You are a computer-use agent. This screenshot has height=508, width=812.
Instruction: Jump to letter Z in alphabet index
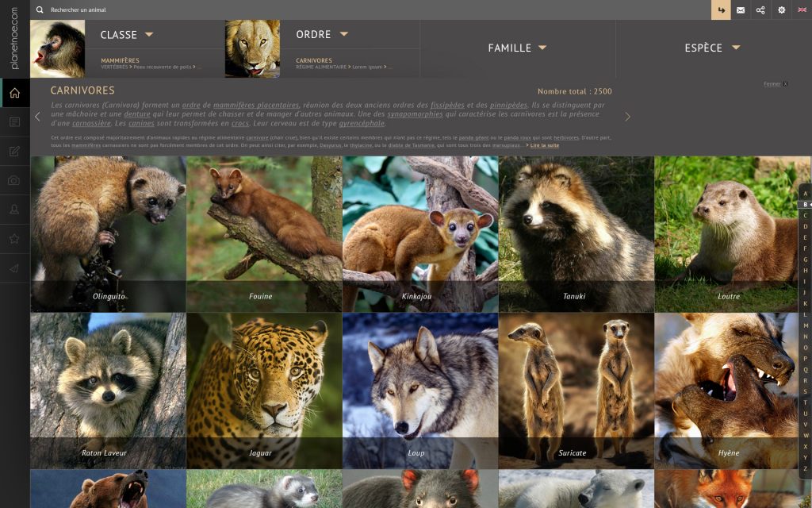pyautogui.click(x=806, y=468)
